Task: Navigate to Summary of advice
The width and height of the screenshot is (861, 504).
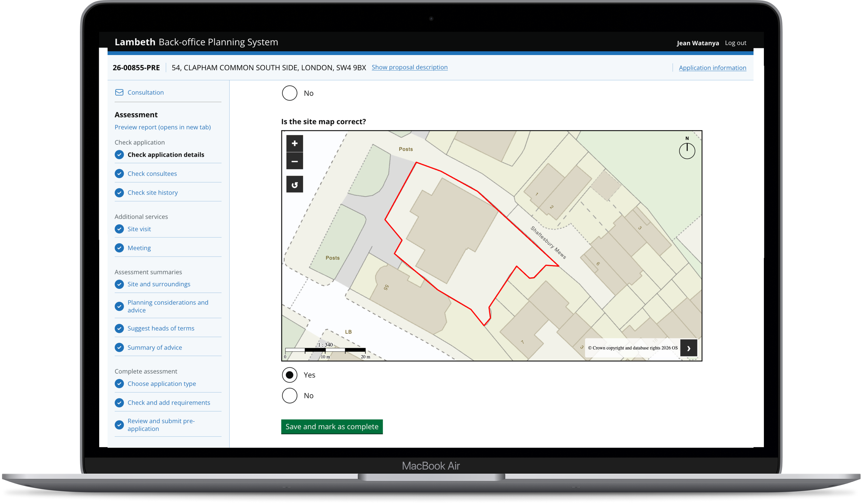Action: (155, 347)
